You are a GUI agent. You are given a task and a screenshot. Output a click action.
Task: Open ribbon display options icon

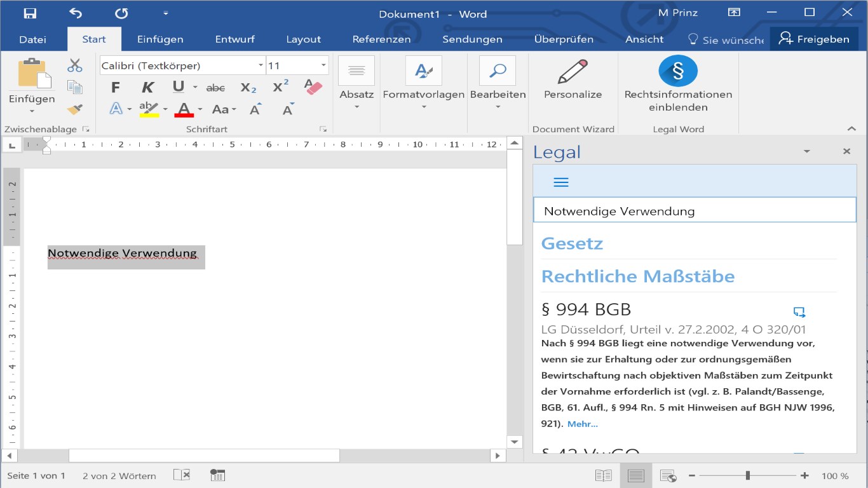click(734, 13)
